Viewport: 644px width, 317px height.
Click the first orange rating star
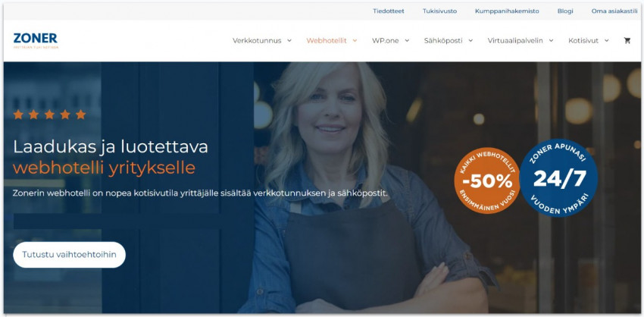coord(18,115)
